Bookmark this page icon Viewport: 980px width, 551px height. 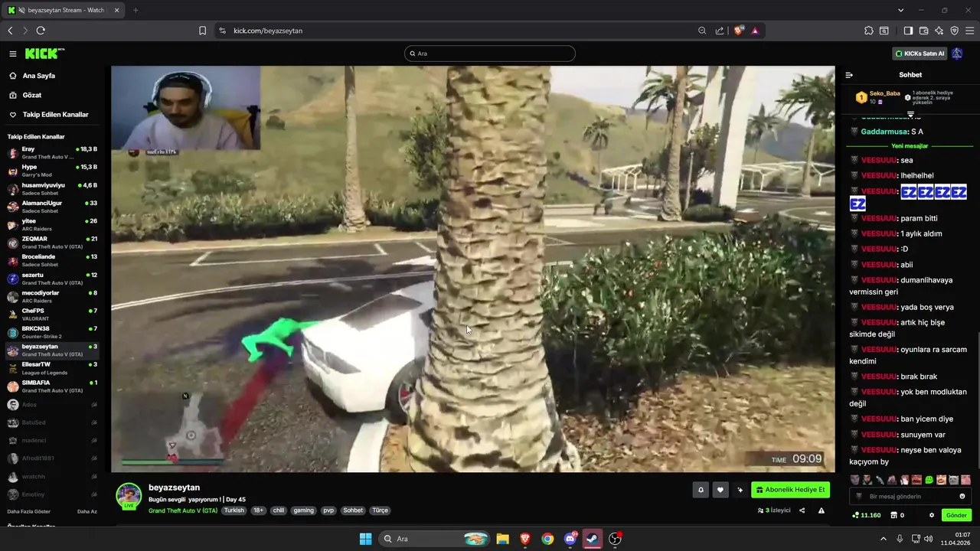[x=202, y=31]
